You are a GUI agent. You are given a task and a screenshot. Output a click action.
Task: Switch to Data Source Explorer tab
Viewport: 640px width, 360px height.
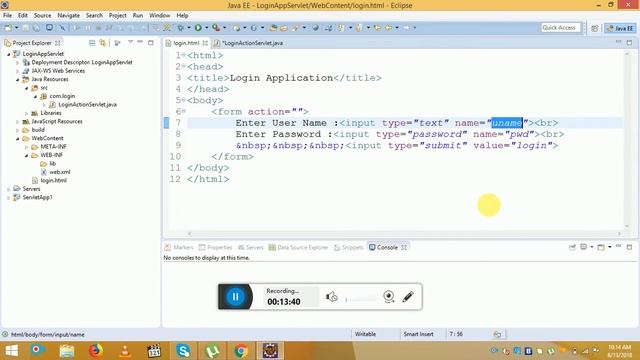click(298, 247)
